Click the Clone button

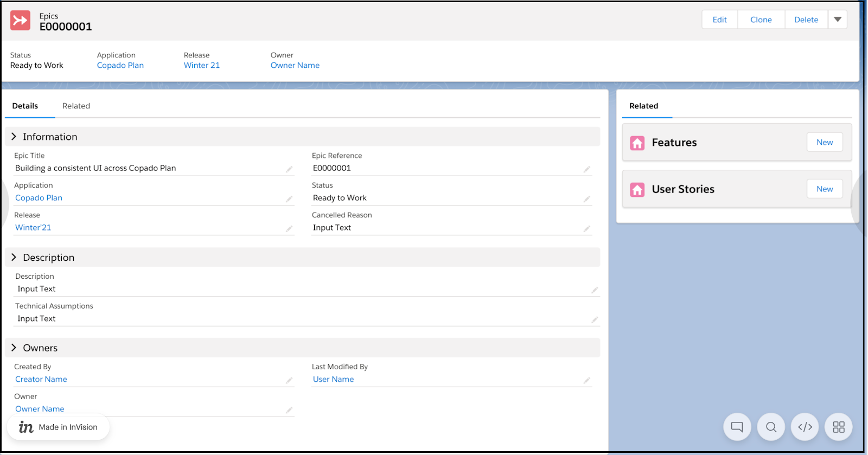[761, 20]
